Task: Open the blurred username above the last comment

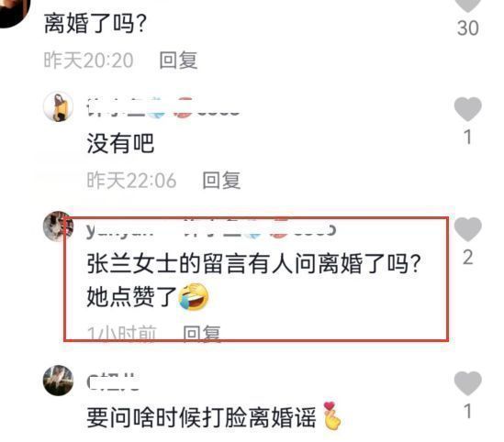Action: point(113,381)
